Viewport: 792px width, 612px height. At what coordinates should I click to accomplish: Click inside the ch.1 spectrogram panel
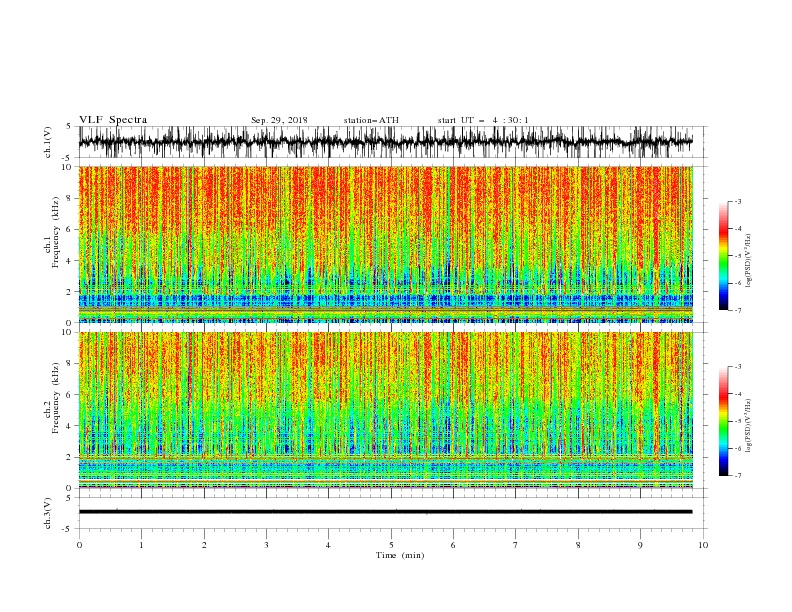[385, 244]
